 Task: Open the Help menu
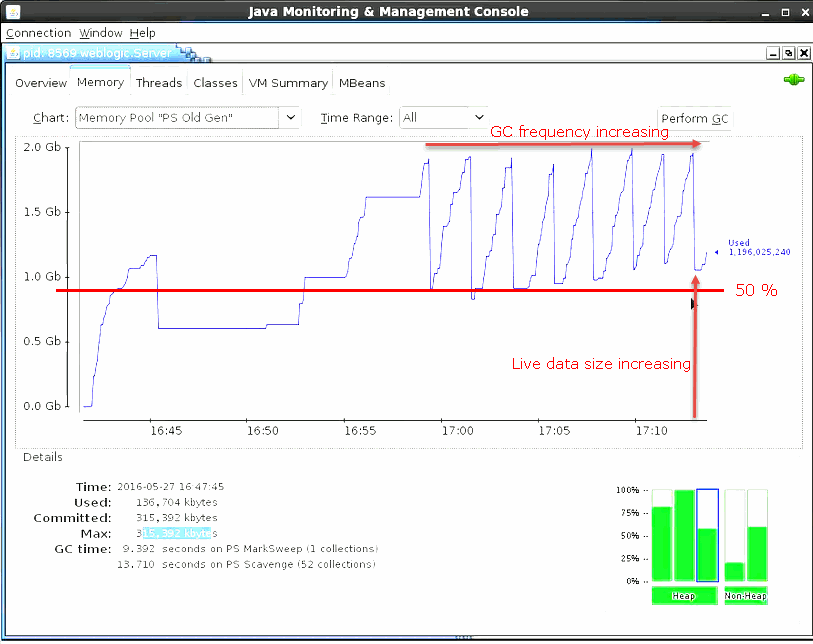coord(143,33)
